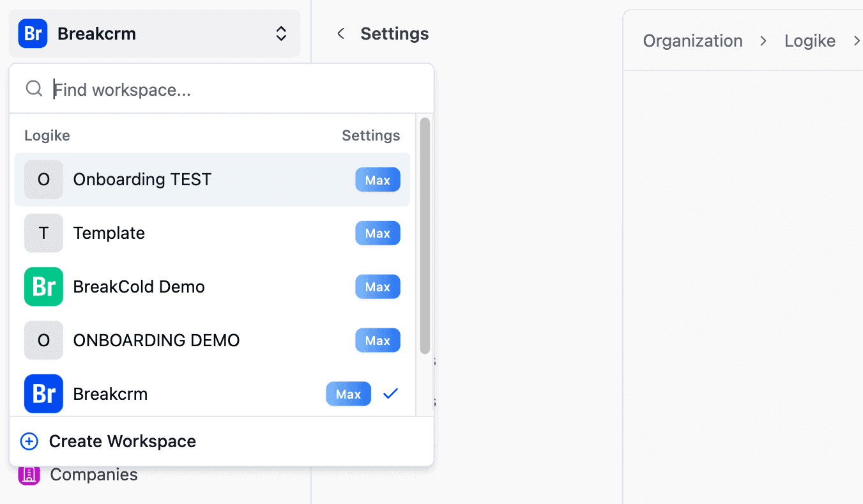The width and height of the screenshot is (863, 504).
Task: Open the Breakcrm workspace switcher chevron
Action: click(281, 33)
